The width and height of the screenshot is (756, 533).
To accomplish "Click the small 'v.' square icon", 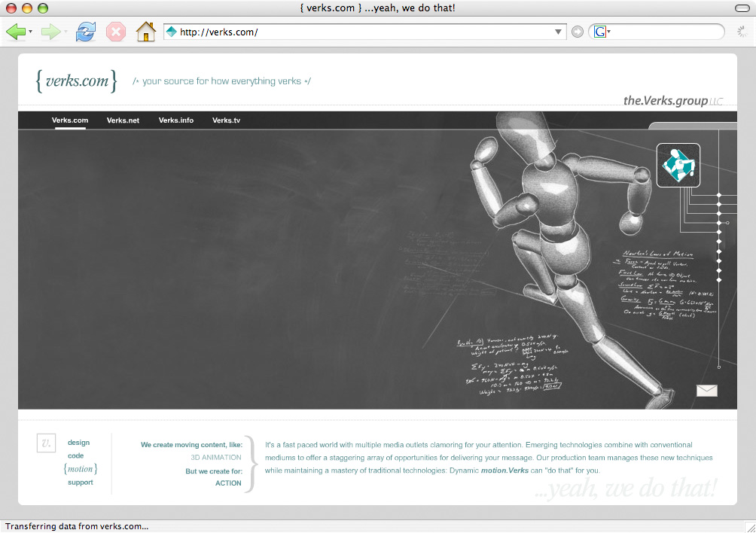I will tap(46, 443).
